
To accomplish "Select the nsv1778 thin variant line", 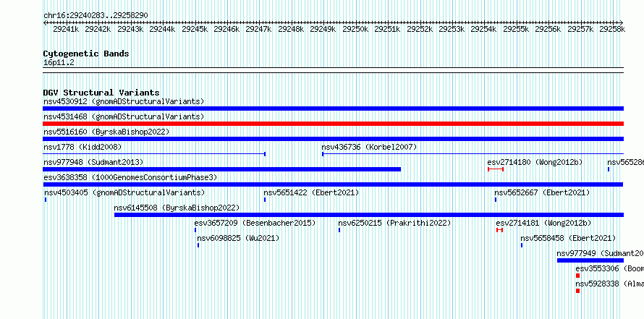I will pos(154,154).
